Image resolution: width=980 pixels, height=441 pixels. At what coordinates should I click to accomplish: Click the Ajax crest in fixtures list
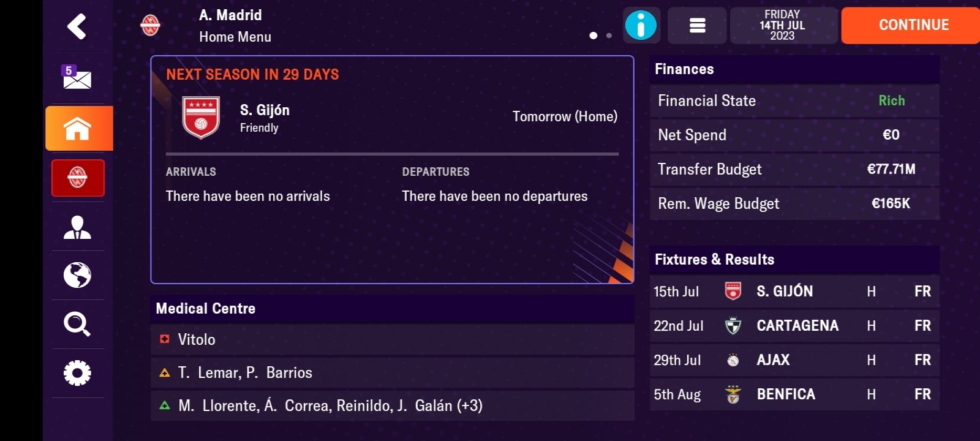click(733, 360)
